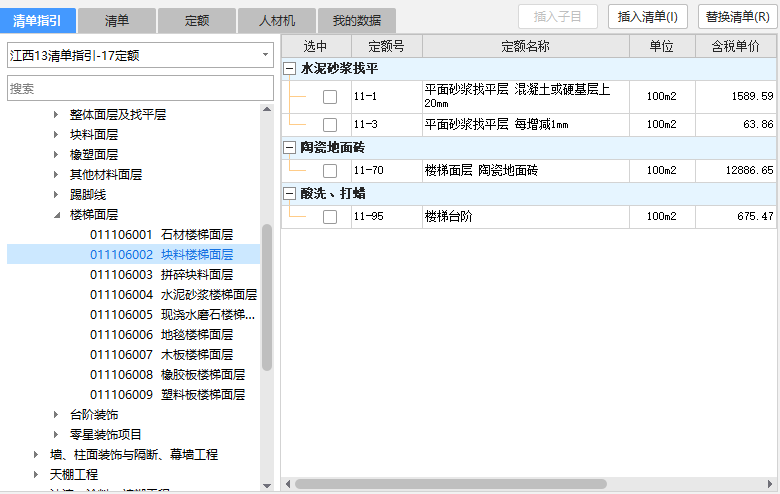
Task: Click the 楼梯台阶 name cell
Action: click(526, 216)
